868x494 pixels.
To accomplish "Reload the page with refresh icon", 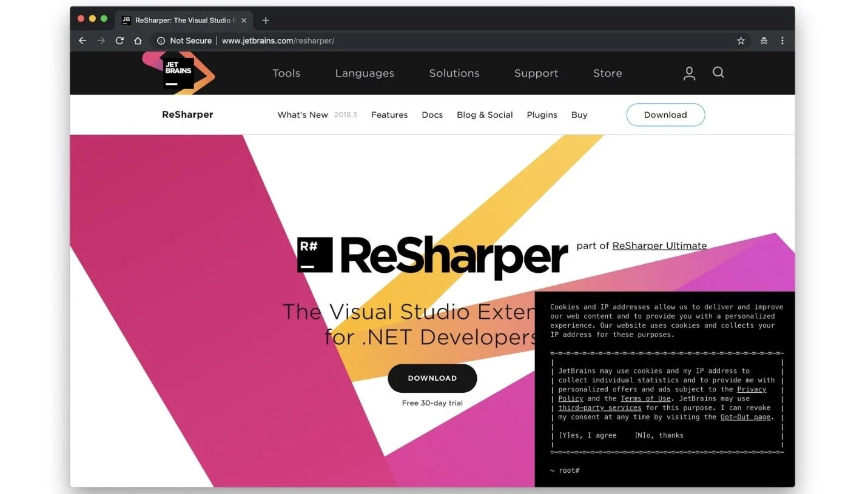I will pyautogui.click(x=119, y=41).
